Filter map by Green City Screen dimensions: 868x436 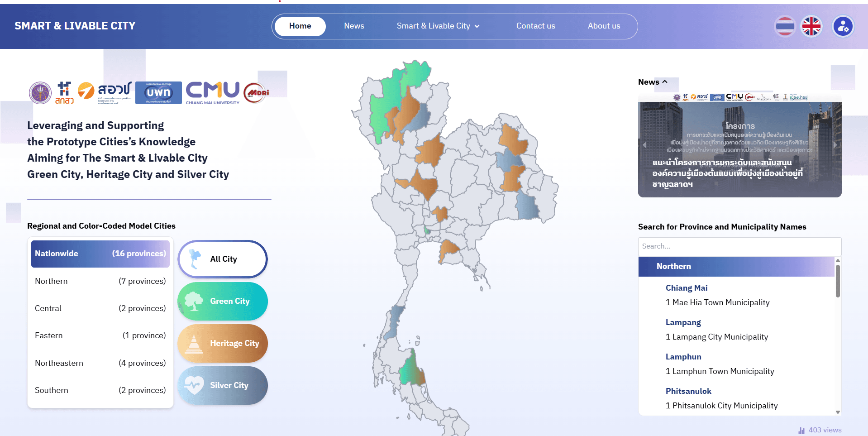(223, 301)
